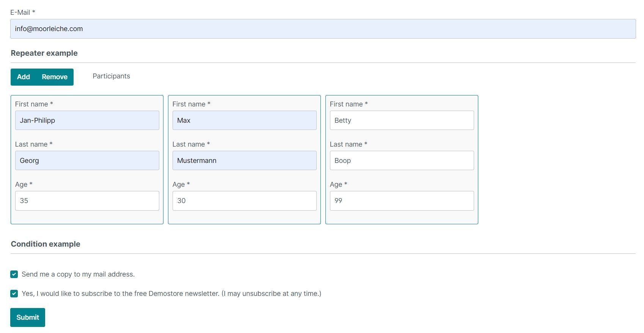Image resolution: width=644 pixels, height=333 pixels.
Task: Uncheck Send me a copy checkbox
Action: point(14,274)
